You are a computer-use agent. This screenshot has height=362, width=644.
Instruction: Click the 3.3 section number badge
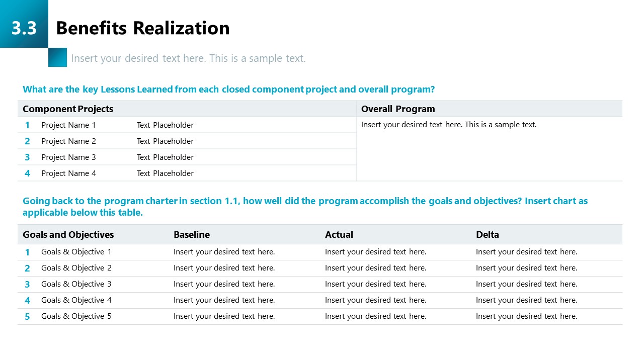click(24, 28)
